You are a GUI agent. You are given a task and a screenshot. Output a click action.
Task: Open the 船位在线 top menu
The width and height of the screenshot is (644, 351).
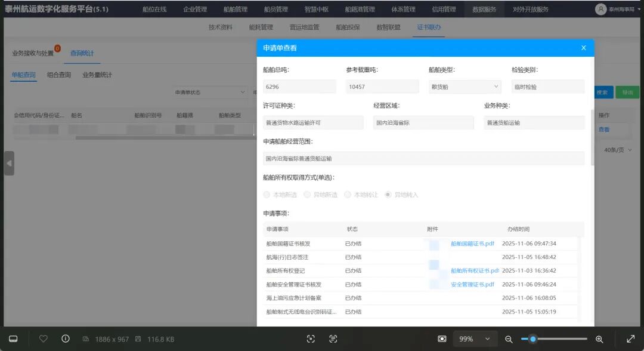point(154,9)
